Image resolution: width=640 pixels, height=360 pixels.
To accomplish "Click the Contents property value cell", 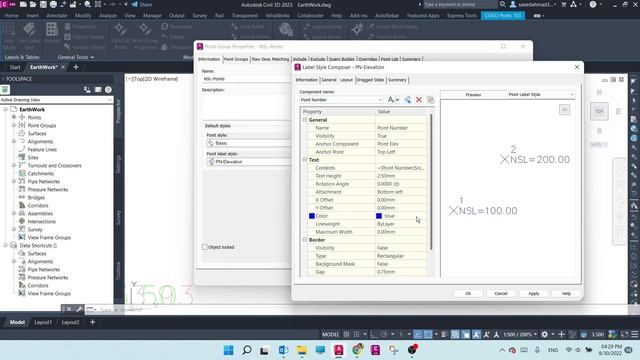I will (x=401, y=168).
